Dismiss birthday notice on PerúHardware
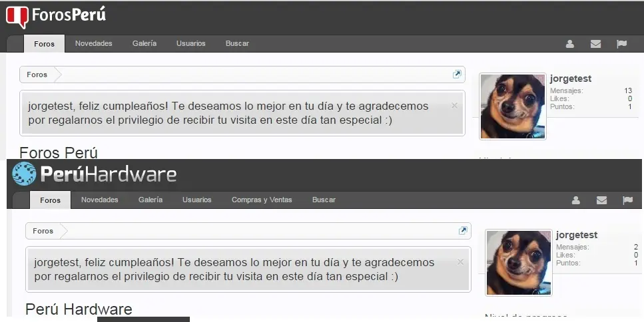 (x=460, y=261)
